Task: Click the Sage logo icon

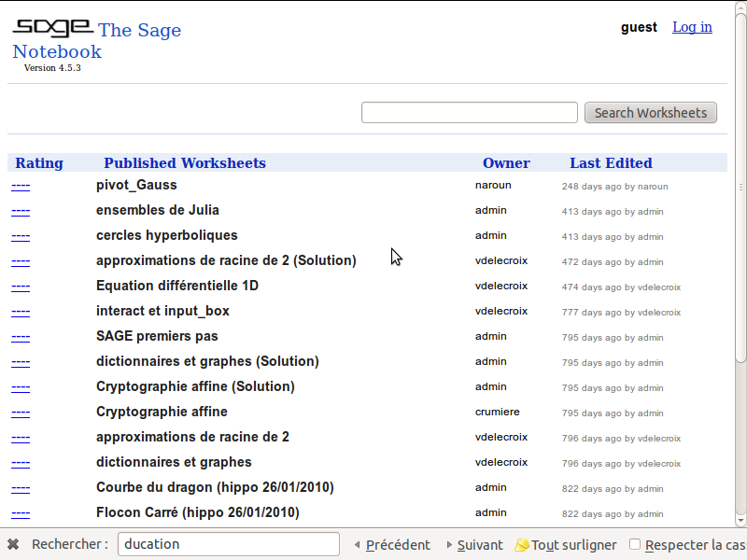Action: click(x=52, y=28)
